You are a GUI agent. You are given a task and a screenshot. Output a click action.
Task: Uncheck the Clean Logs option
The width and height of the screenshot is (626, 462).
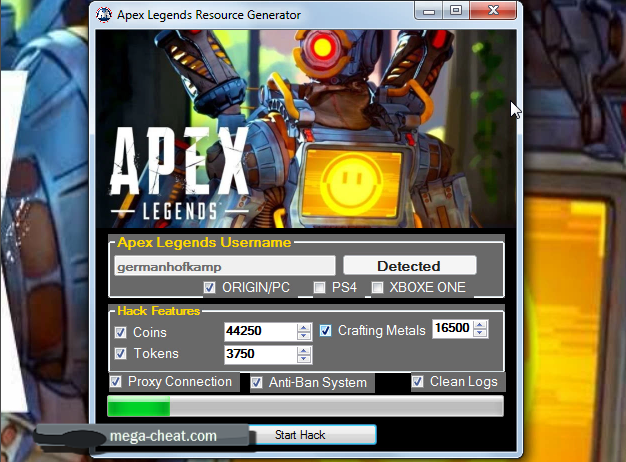[x=418, y=381]
